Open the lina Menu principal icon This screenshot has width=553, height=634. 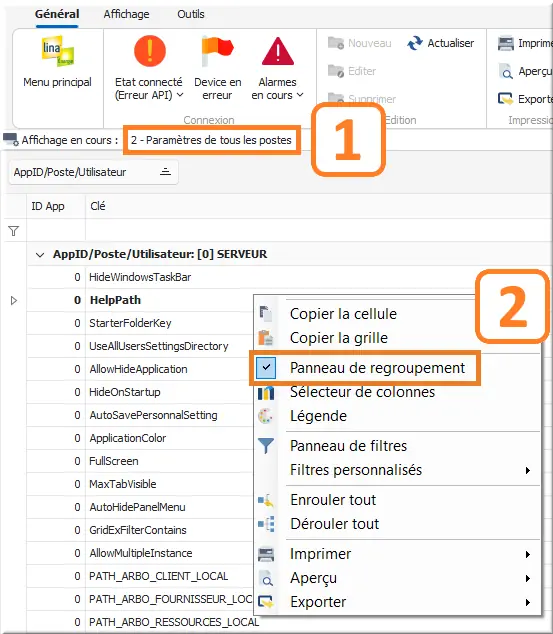click(57, 51)
